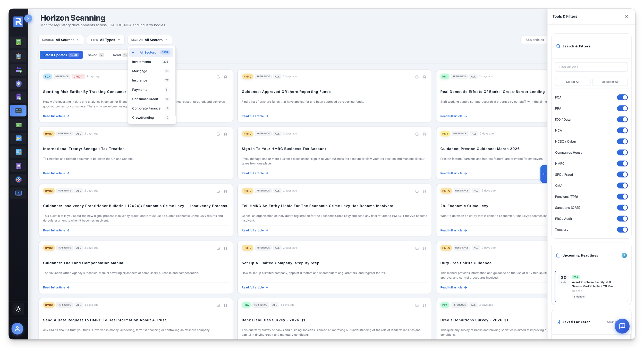Screen dimensions: 644x348
Task: Toggle the Treasury source filter
Action: (x=622, y=230)
